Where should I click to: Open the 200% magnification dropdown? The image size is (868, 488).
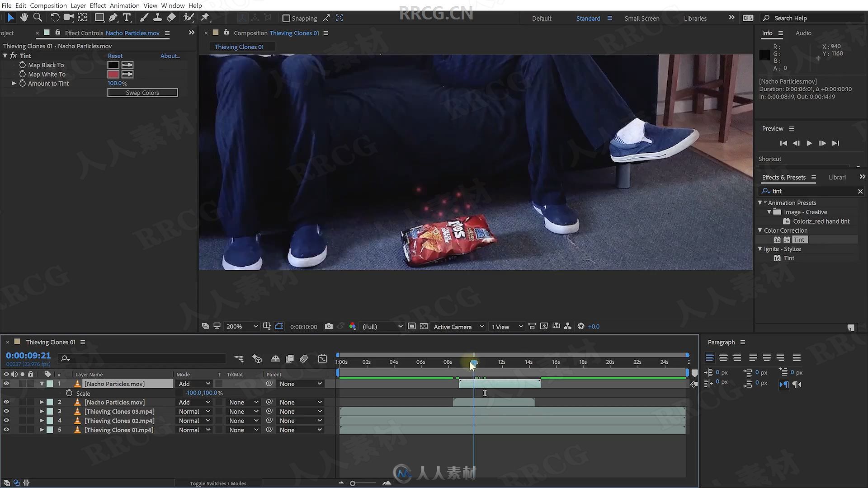242,326
